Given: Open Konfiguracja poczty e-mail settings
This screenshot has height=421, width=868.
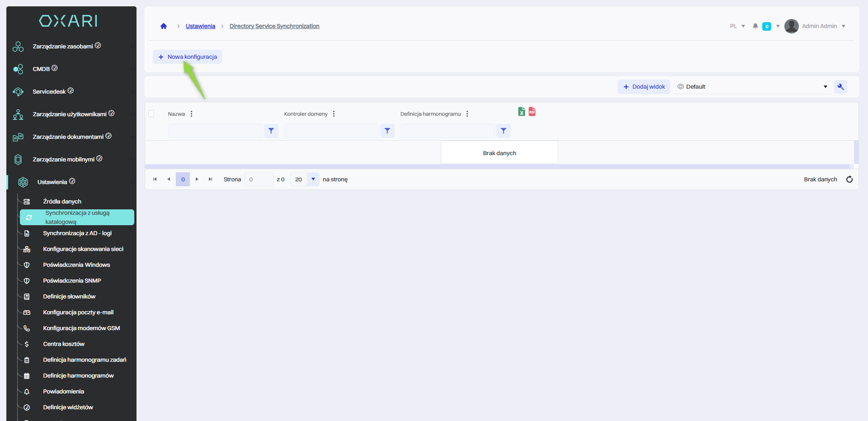Looking at the screenshot, I should click(x=78, y=312).
